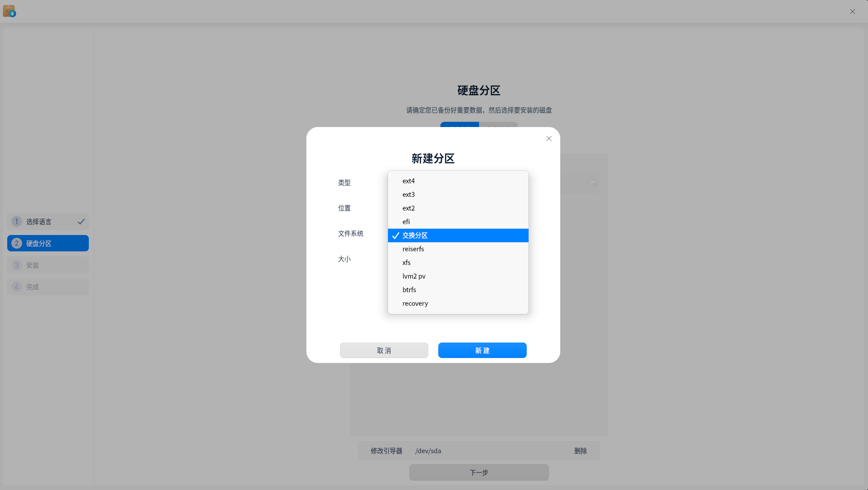
Task: Click the 文件系统 label
Action: 351,233
